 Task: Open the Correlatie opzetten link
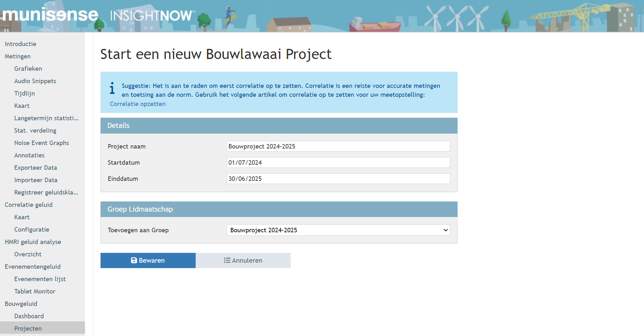(138, 104)
